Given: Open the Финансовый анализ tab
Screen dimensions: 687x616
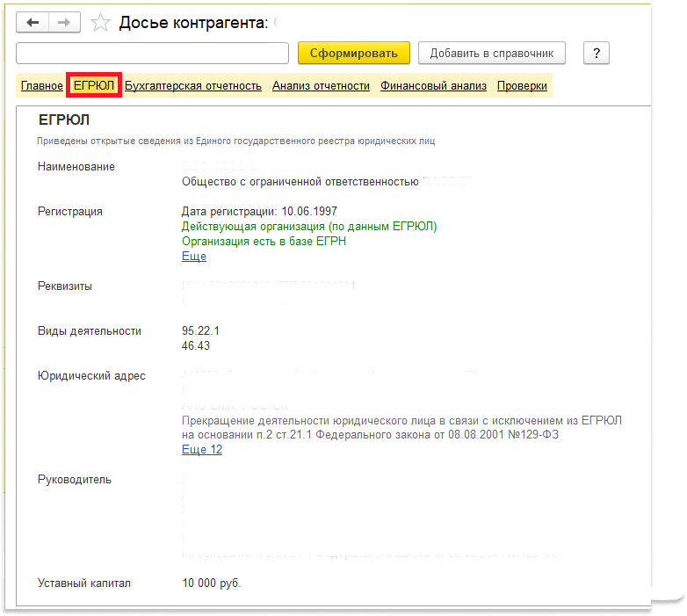Looking at the screenshot, I should coord(433,86).
